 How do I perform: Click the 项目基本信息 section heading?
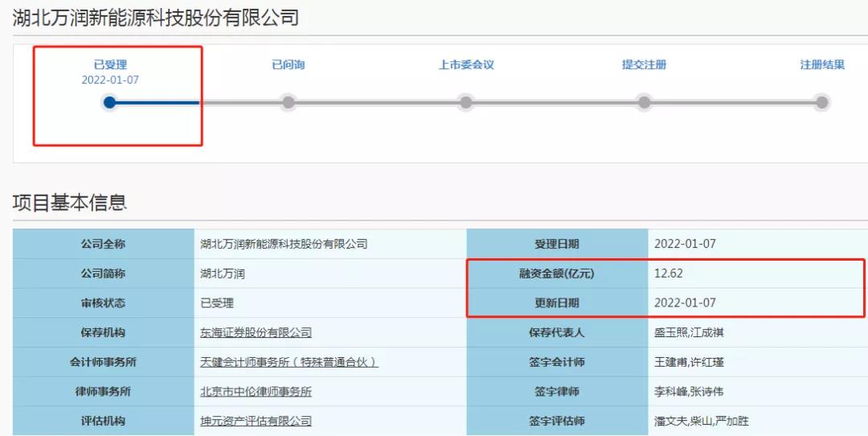click(x=70, y=202)
